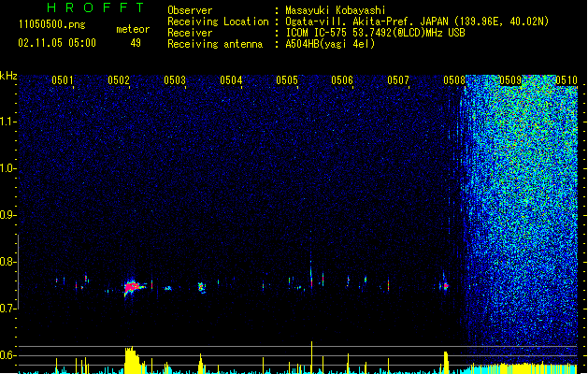Click the Receiving antenna label

coord(215,44)
